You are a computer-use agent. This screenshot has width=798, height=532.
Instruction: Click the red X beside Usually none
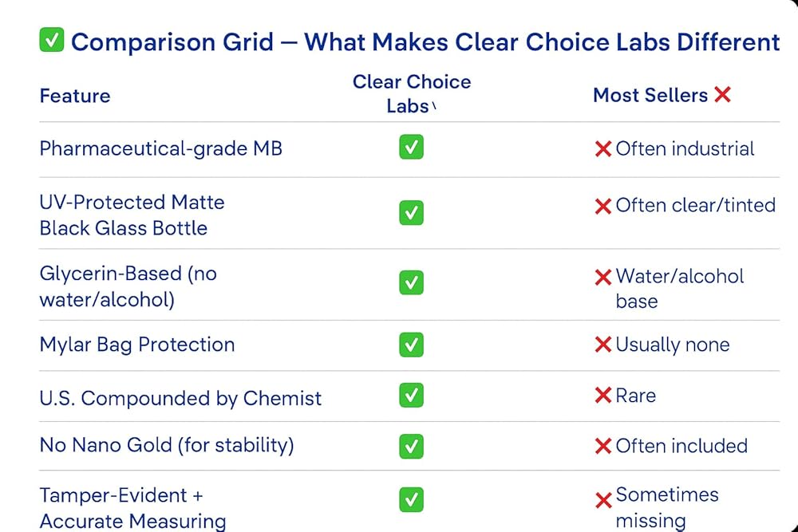[603, 345]
